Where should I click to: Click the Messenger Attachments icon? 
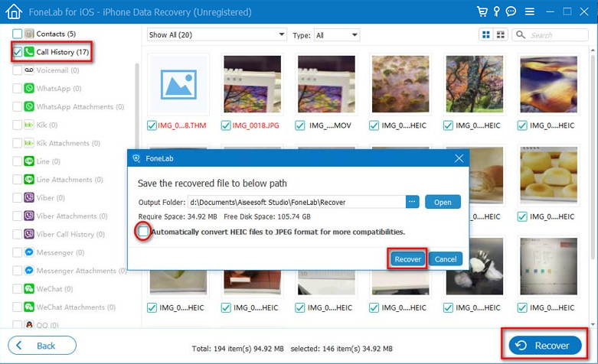(x=29, y=271)
